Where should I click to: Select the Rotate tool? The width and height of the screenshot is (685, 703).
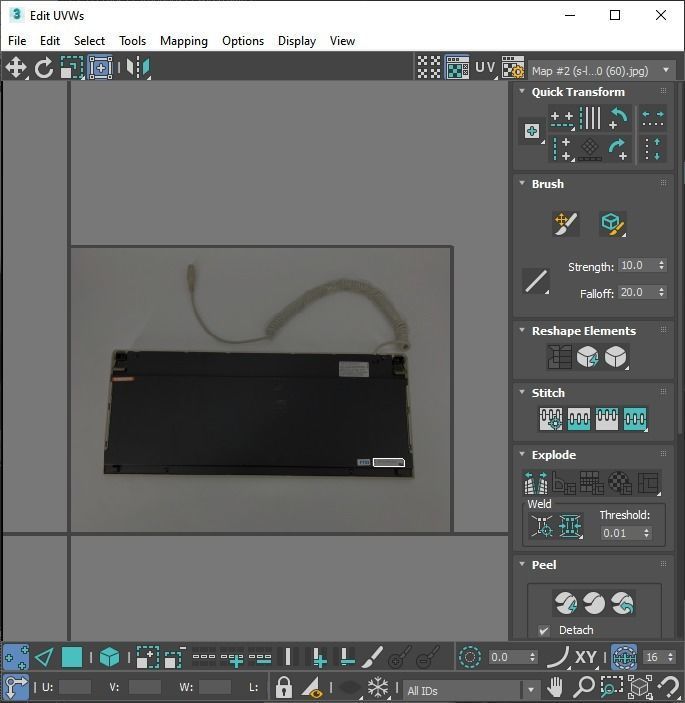coord(44,68)
